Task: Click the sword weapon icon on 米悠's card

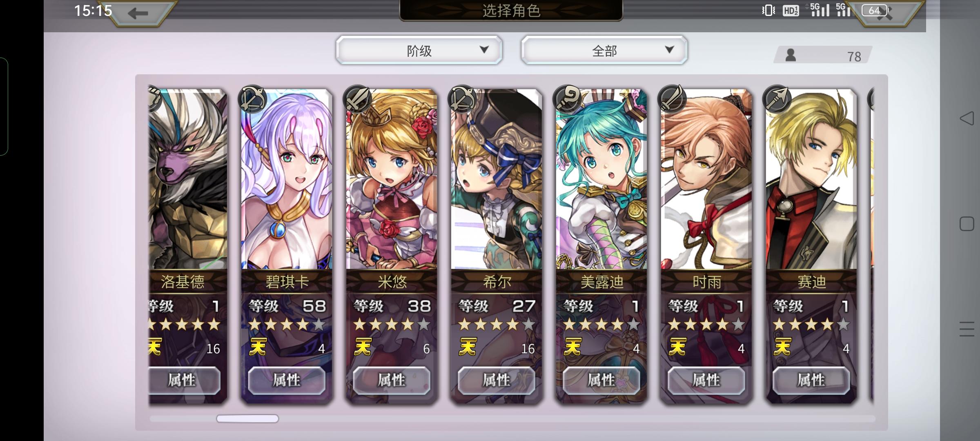Action: [x=357, y=99]
